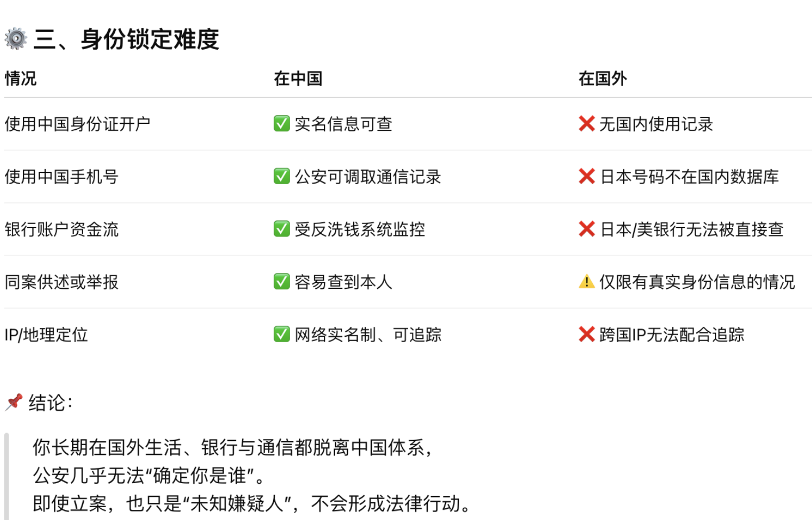Click the red X beside 跨国IP无法配合追踪
Viewport: 812px width, 520px height.
(586, 334)
